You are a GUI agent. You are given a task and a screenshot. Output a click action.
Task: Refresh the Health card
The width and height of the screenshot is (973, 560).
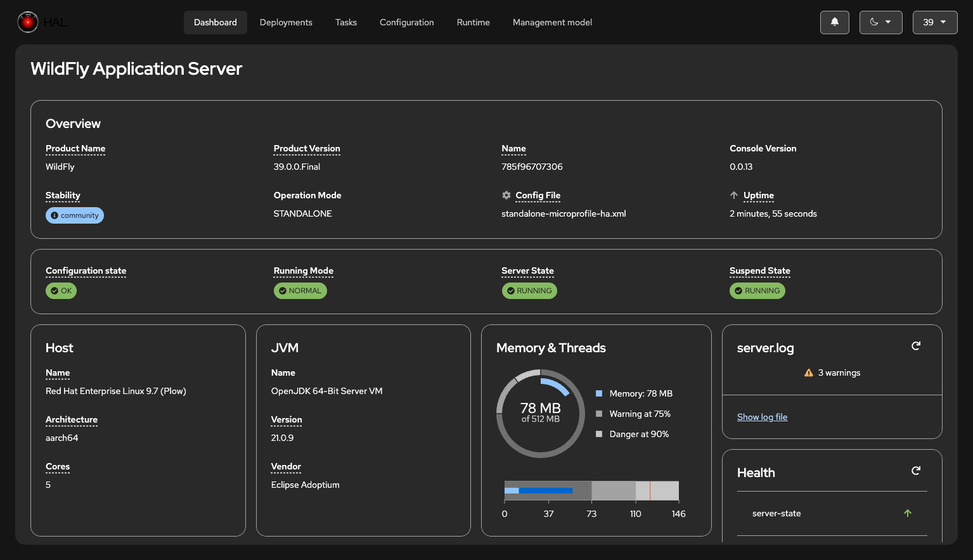[x=916, y=471]
